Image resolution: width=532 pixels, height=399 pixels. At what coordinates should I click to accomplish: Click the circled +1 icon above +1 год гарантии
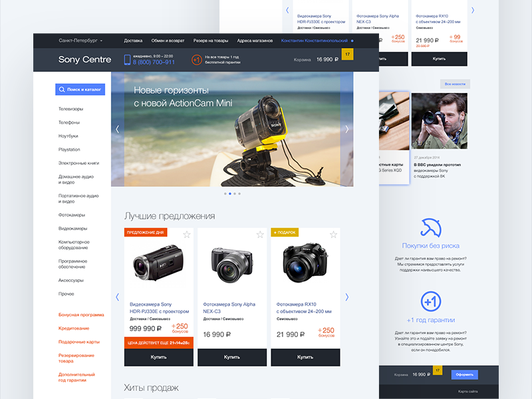pyautogui.click(x=430, y=301)
